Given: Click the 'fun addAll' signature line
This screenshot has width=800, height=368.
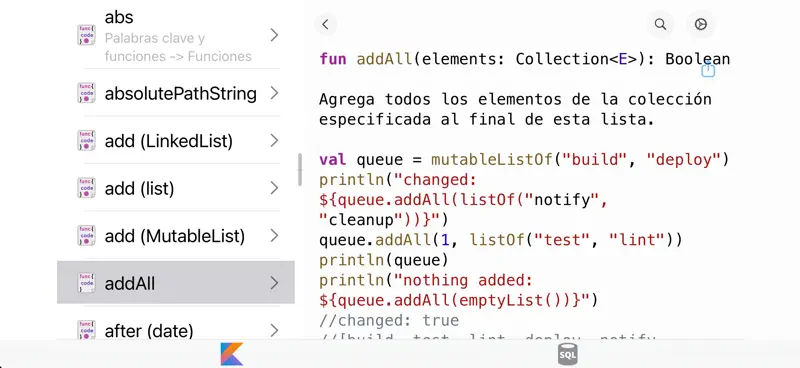Looking at the screenshot, I should pos(524,59).
